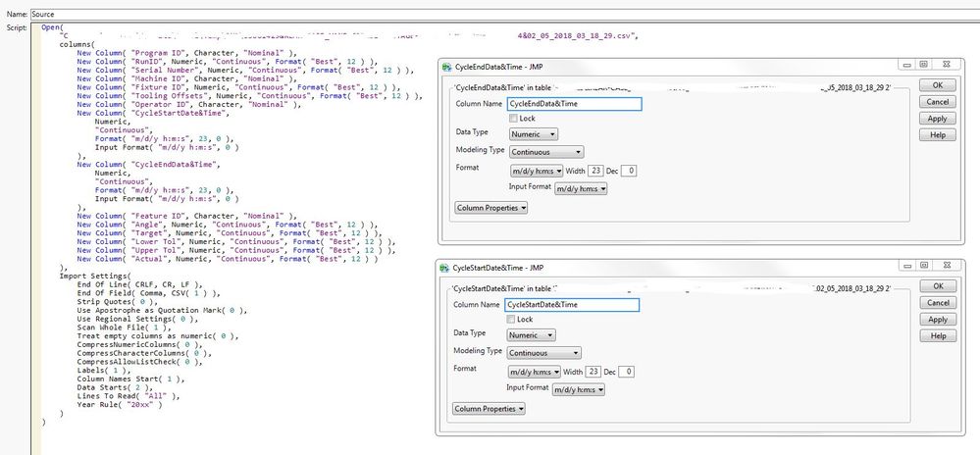Click the JMP icon in CycleStartDate&Time title bar
Screen dimensions: 980x455
[x=444, y=268]
